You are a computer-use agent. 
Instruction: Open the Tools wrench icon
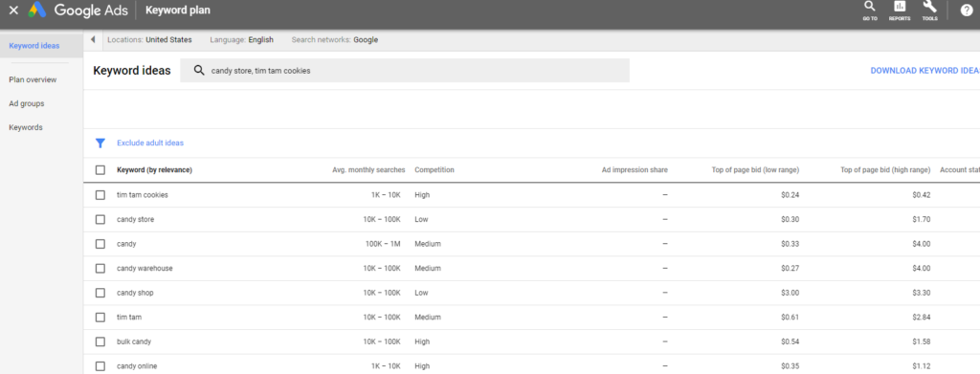coord(929,10)
